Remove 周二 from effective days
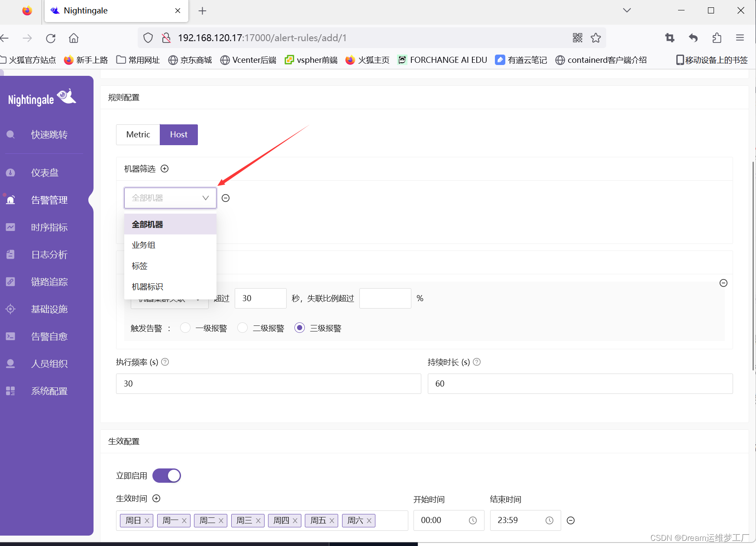 [221, 521]
